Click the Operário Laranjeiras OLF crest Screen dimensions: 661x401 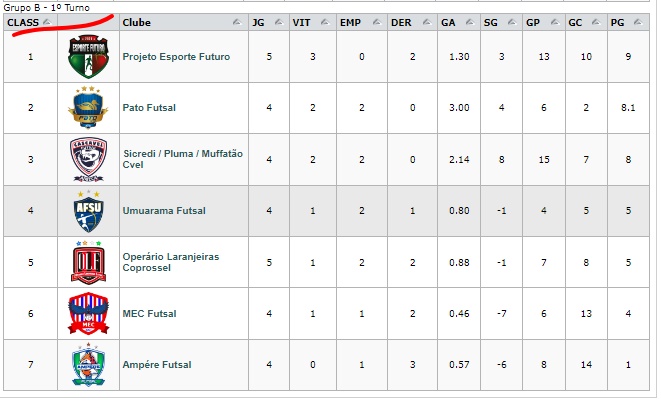click(x=89, y=262)
